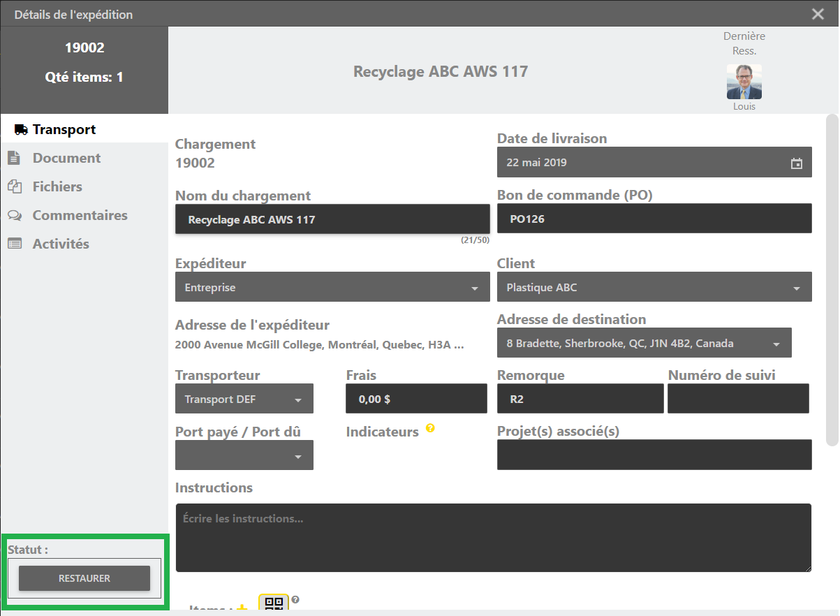
Task: Click the QR code scan icon
Action: tap(274, 604)
